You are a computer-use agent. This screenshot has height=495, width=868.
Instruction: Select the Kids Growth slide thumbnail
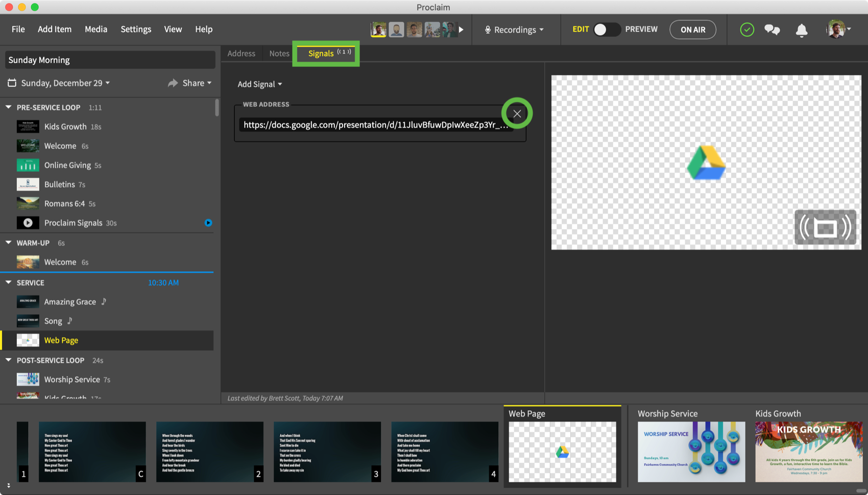pos(808,452)
